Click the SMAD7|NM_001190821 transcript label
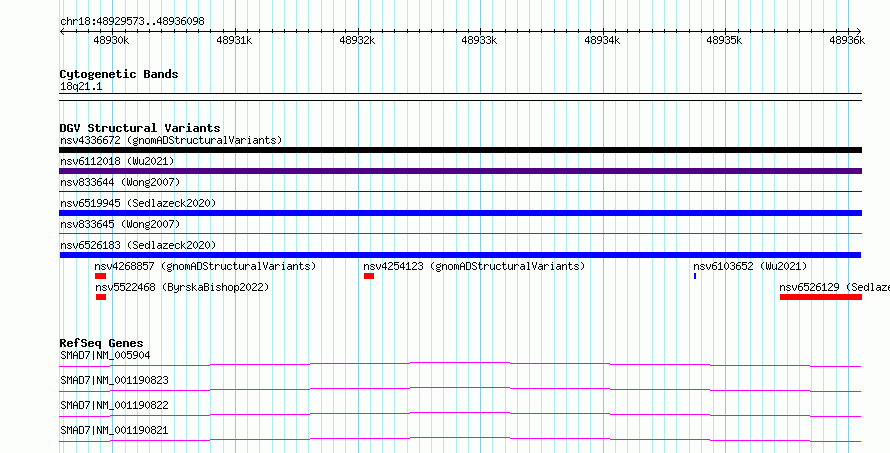 click(x=114, y=430)
